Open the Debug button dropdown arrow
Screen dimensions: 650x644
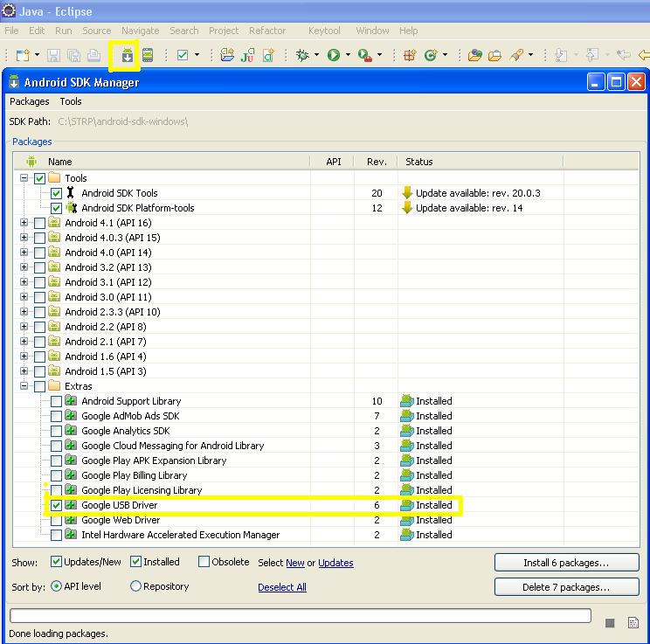pos(317,55)
